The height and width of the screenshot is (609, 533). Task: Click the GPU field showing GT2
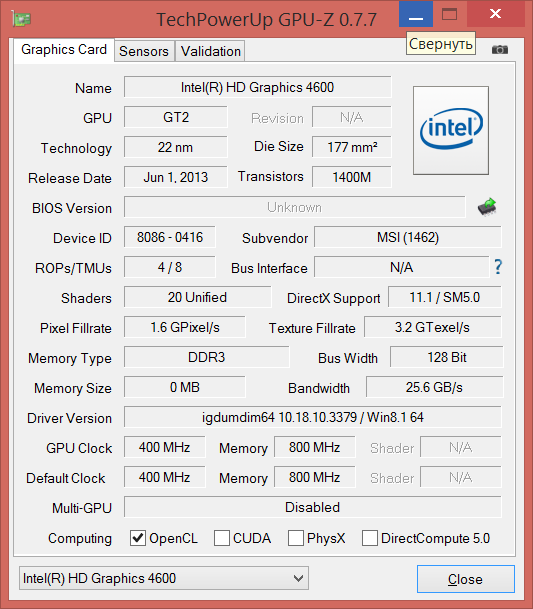point(176,117)
